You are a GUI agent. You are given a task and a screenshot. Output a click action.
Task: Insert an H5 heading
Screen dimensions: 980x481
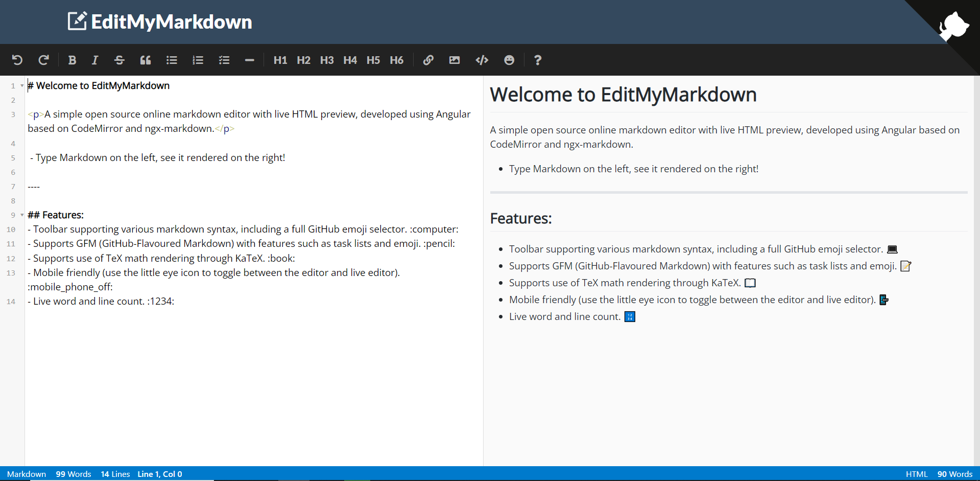373,60
